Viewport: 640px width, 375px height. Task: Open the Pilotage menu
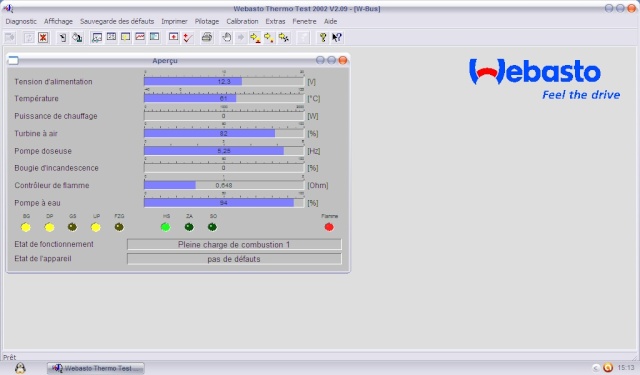[207, 21]
